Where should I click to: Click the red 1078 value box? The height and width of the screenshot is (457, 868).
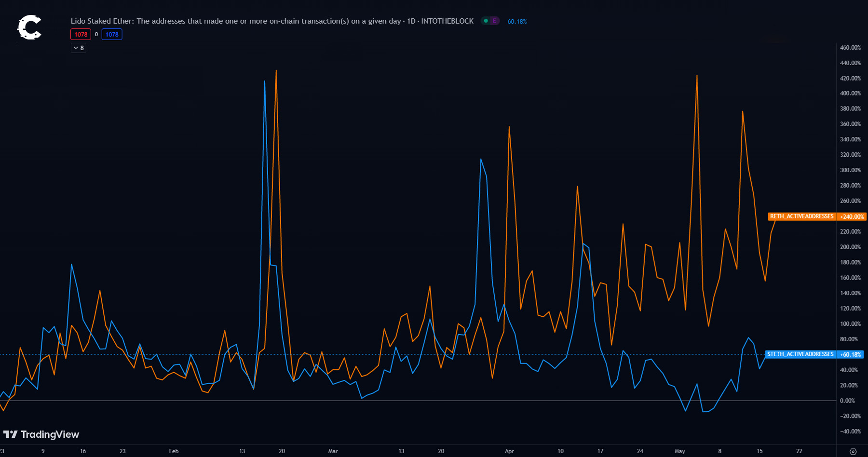pyautogui.click(x=81, y=34)
